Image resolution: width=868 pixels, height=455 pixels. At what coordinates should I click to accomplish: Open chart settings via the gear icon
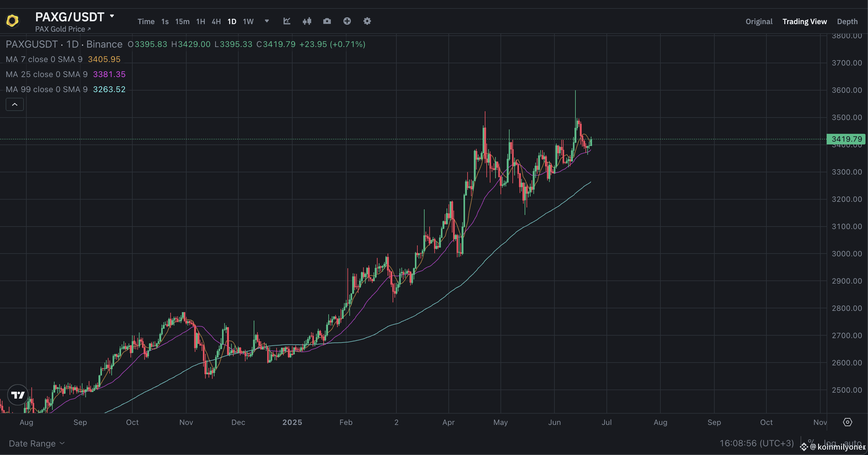tap(367, 21)
